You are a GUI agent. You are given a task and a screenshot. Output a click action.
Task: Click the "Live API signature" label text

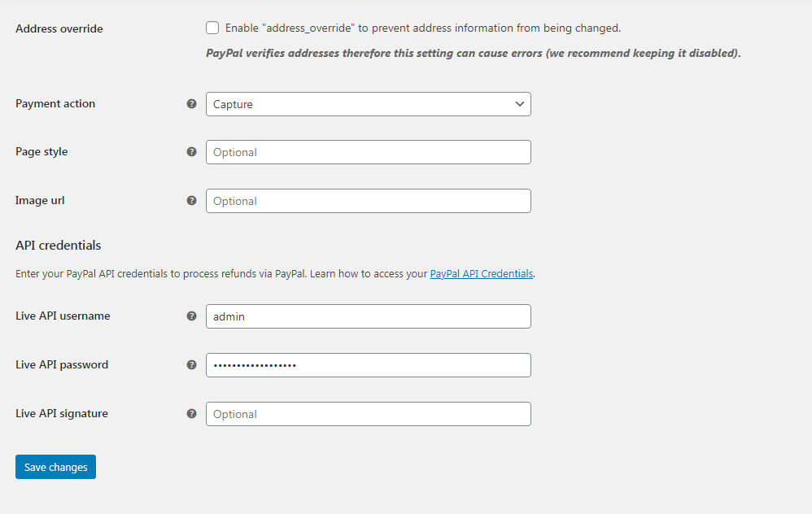pos(62,413)
